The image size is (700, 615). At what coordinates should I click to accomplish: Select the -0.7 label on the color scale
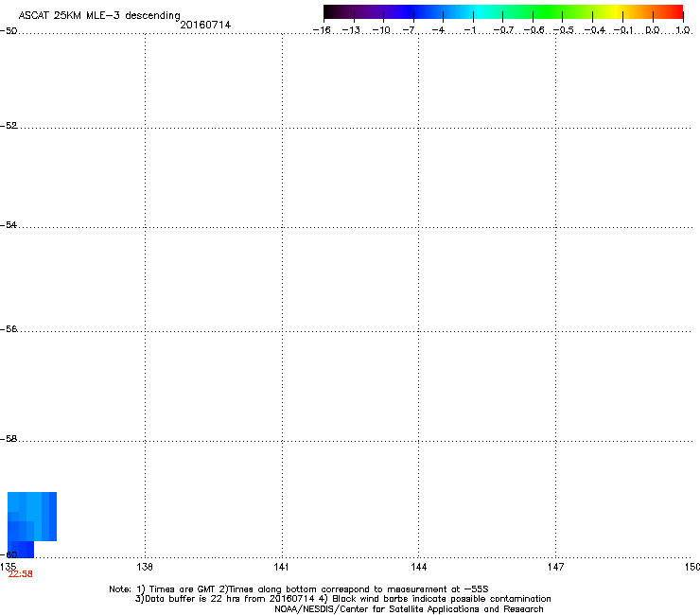pyautogui.click(x=503, y=30)
